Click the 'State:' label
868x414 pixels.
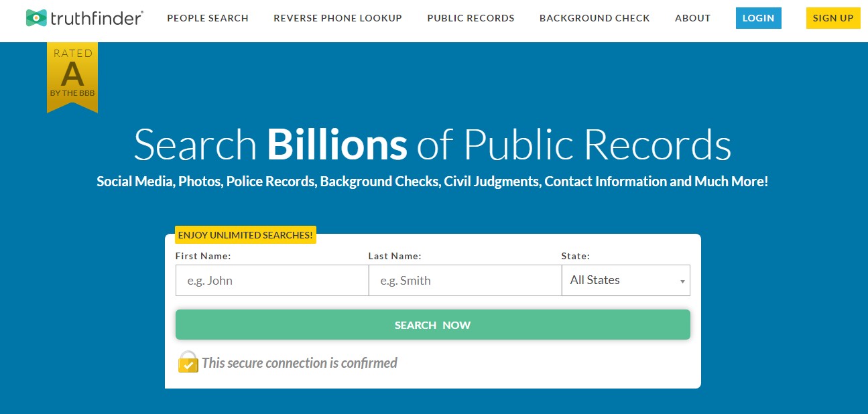(x=576, y=256)
